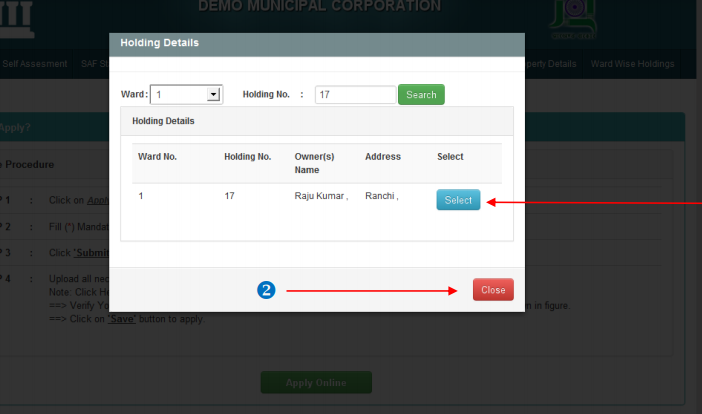Close the Holding Details dialog
Image resolution: width=702 pixels, height=414 pixels.
493,290
